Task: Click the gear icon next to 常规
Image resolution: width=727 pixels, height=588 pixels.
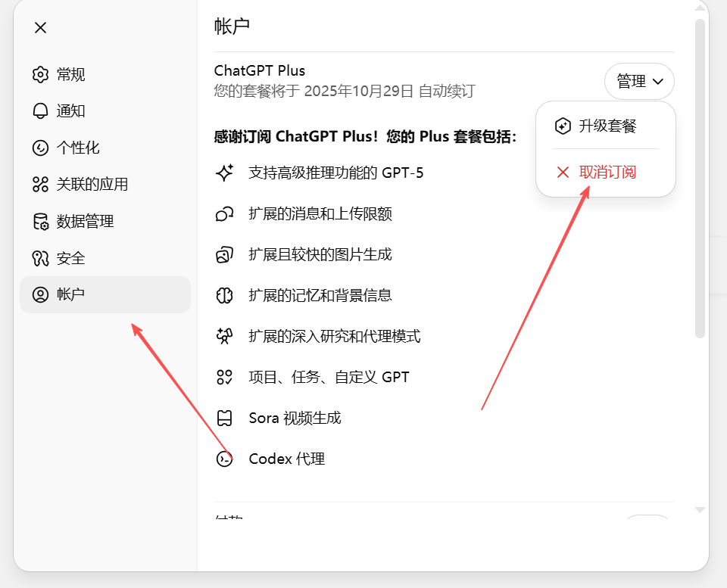Action: (40, 74)
